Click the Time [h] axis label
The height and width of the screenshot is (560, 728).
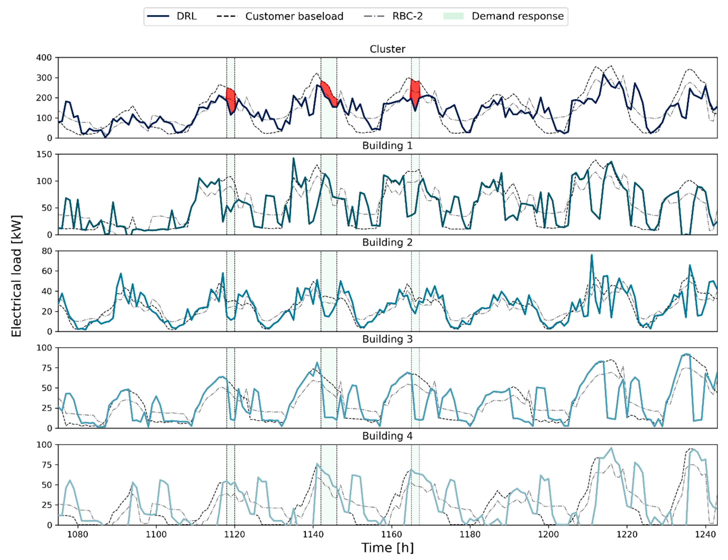click(x=387, y=548)
